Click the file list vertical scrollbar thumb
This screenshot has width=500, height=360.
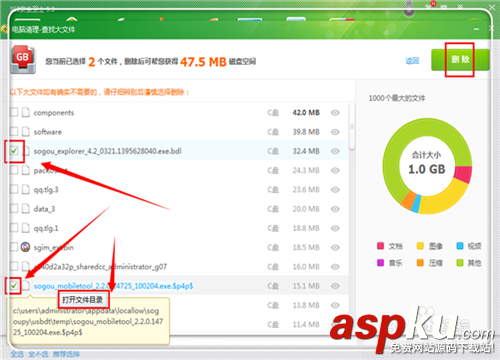351,127
